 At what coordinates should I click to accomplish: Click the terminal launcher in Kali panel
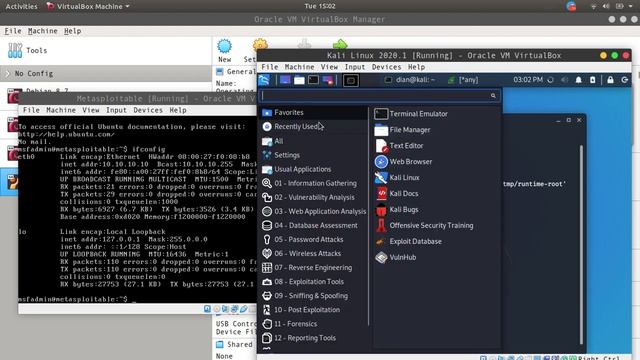click(x=313, y=80)
